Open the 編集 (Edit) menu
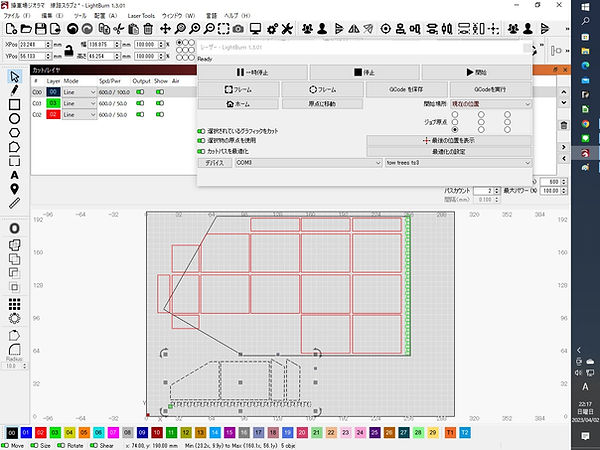Image resolution: width=600 pixels, height=450 pixels. pos(52,16)
